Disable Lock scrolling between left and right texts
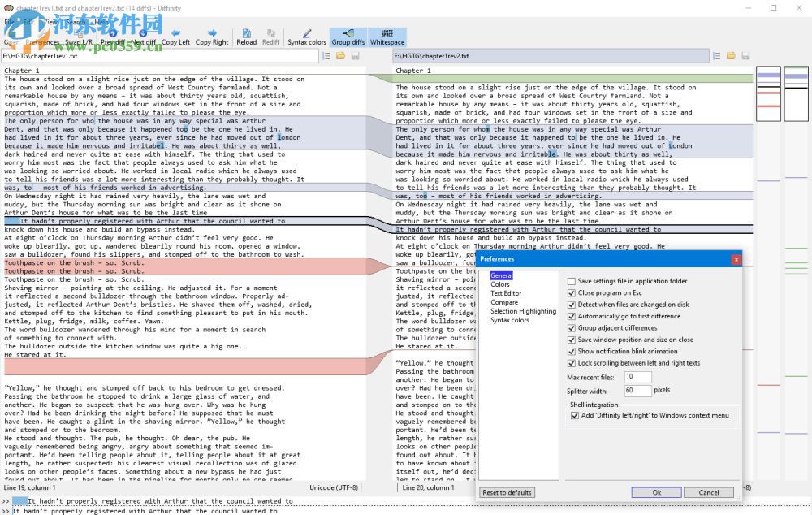This screenshot has width=812, height=515. point(572,363)
